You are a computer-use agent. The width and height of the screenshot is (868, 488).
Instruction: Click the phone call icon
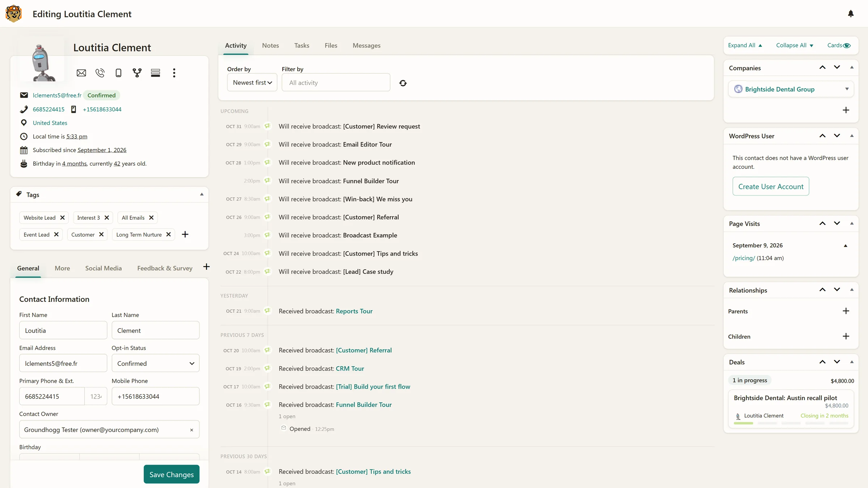(x=100, y=73)
